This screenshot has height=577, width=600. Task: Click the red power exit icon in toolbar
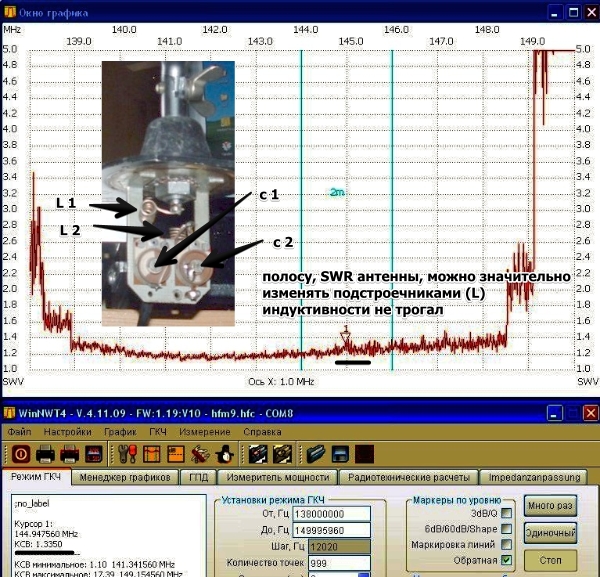point(21,455)
